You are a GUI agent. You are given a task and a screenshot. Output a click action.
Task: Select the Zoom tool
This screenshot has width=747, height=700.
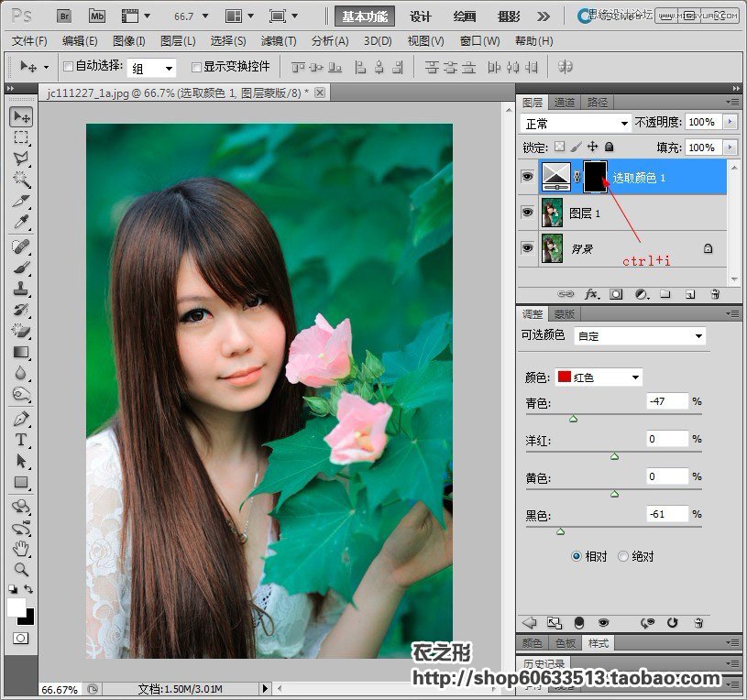click(21, 569)
